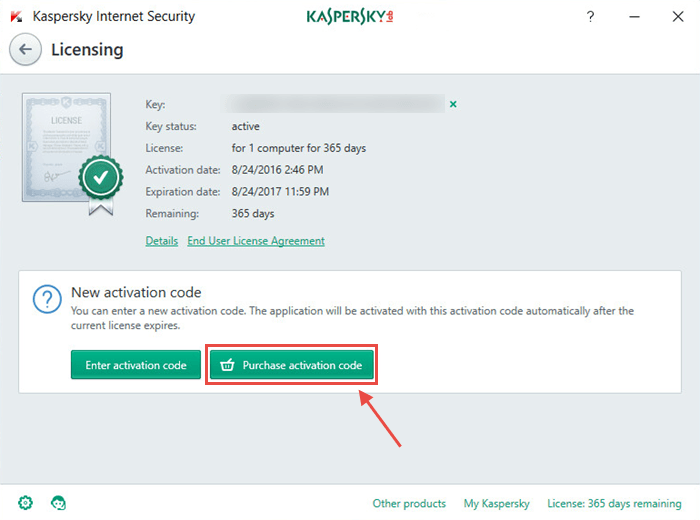This screenshot has width=700, height=520.
Task: Click the 'Expiration date:' label
Action: (x=183, y=192)
